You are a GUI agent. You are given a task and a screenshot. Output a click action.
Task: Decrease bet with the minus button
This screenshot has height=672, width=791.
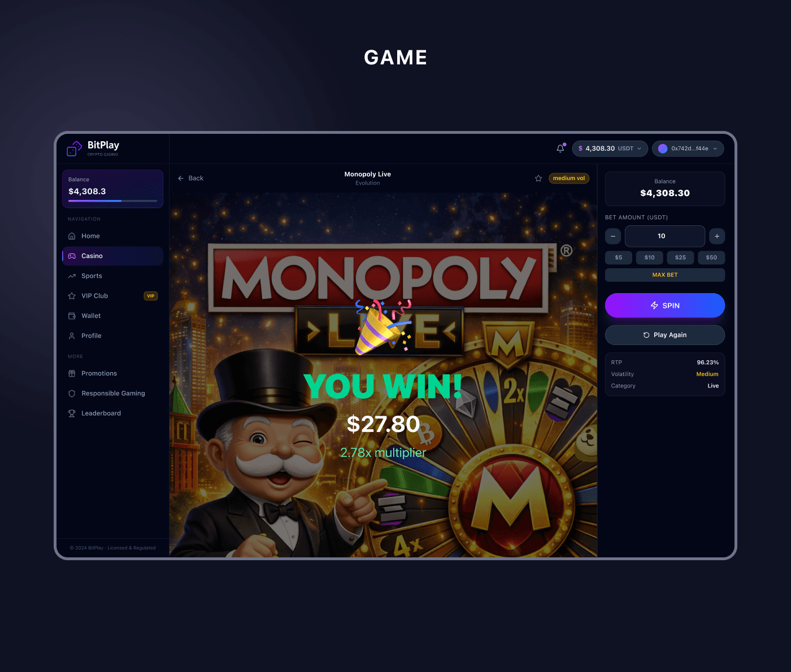[613, 236]
